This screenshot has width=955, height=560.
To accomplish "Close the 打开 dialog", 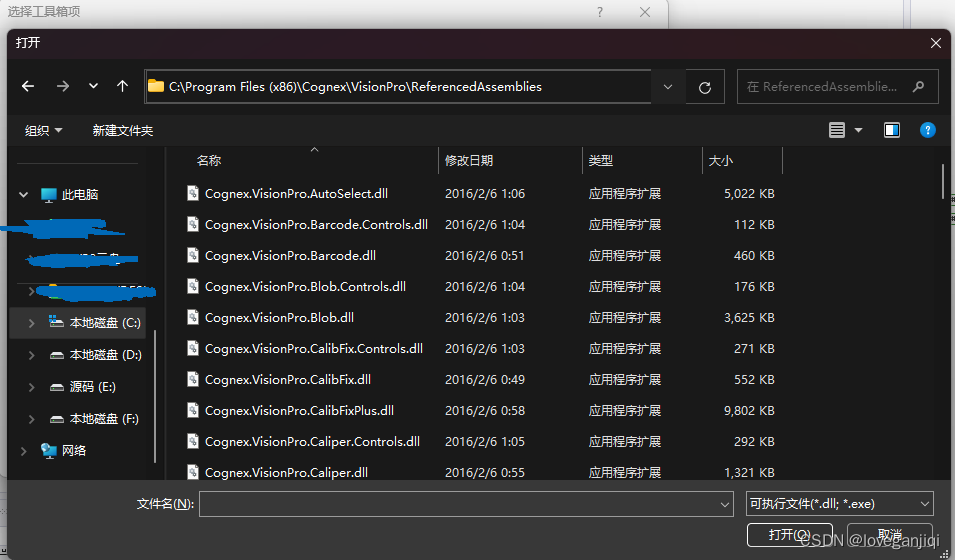I will tap(936, 43).
